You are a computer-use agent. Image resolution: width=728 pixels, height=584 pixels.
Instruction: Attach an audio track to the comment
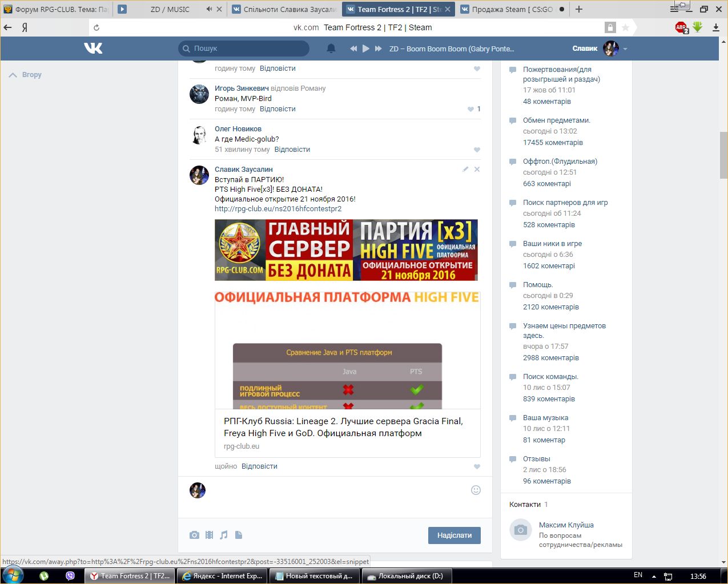[x=224, y=535]
